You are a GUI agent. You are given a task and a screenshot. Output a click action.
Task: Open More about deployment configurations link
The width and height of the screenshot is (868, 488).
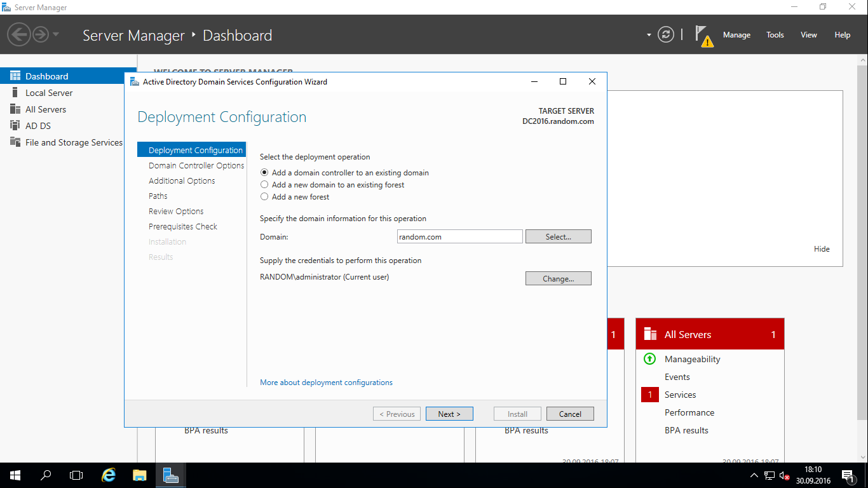pos(326,383)
